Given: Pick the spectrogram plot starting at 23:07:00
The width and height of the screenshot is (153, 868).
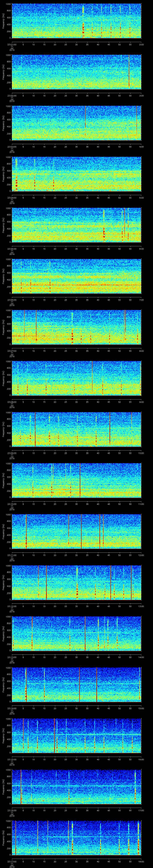Looking at the screenshot, I should pyautogui.click(x=77, y=327).
